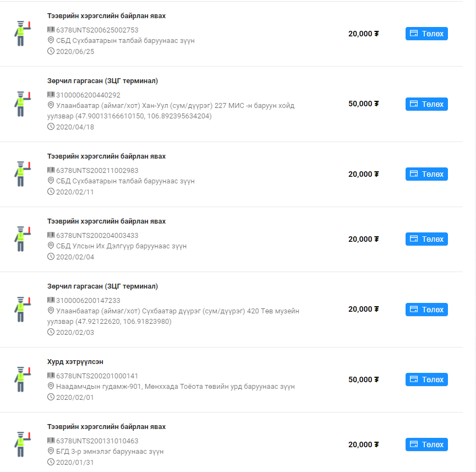Click barcode icon next to 6378UNTS200204003433
Image resolution: width=476 pixels, height=472 pixels.
[51, 235]
